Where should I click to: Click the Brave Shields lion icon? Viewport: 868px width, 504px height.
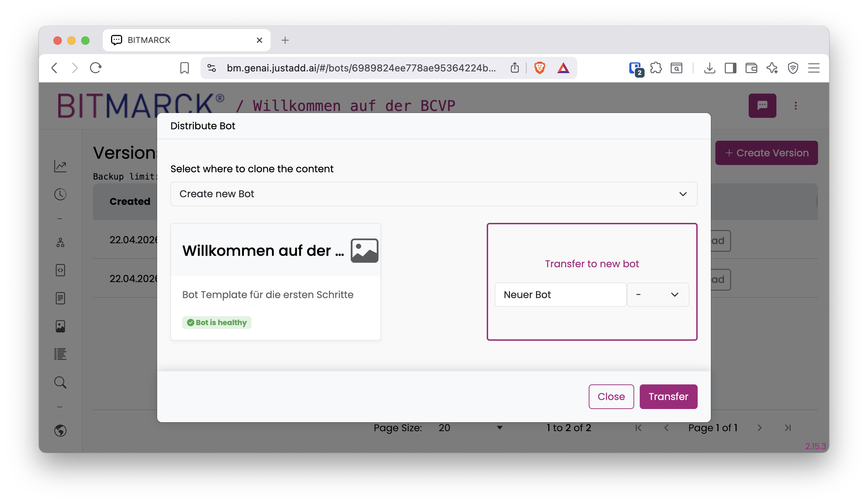tap(539, 68)
